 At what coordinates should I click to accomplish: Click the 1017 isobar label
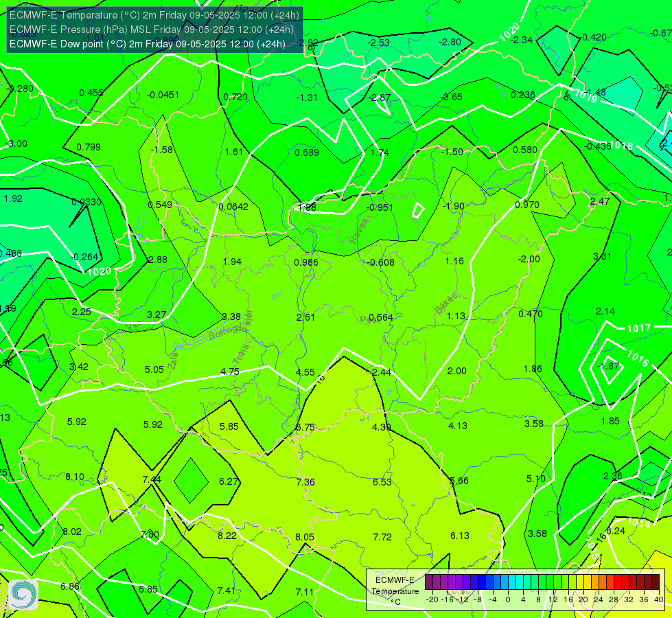tap(638, 328)
